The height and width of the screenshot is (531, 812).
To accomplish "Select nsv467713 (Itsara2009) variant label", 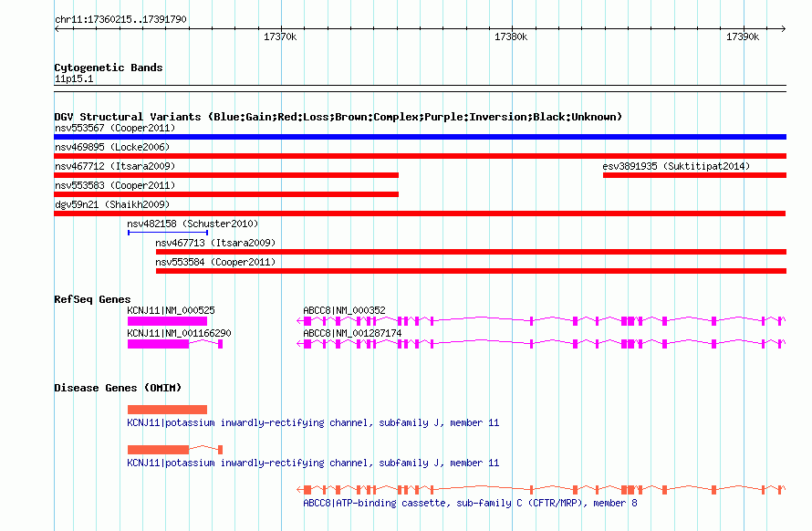I will (x=215, y=243).
